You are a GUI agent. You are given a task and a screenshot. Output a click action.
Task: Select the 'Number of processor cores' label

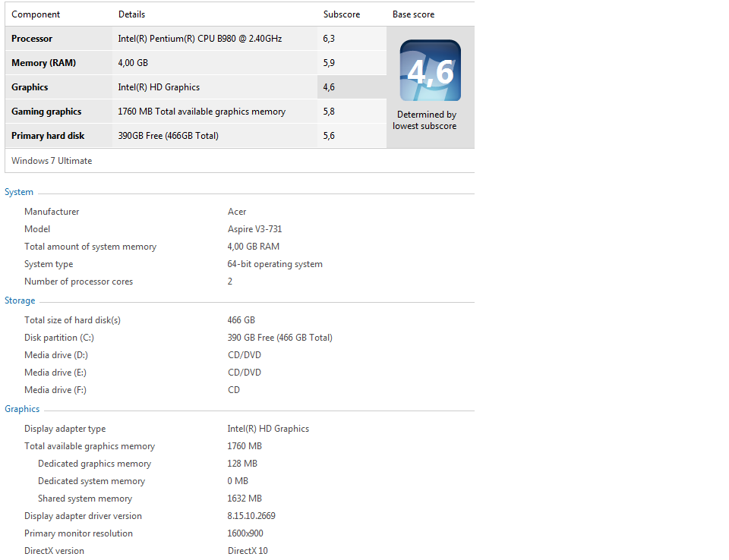click(78, 282)
